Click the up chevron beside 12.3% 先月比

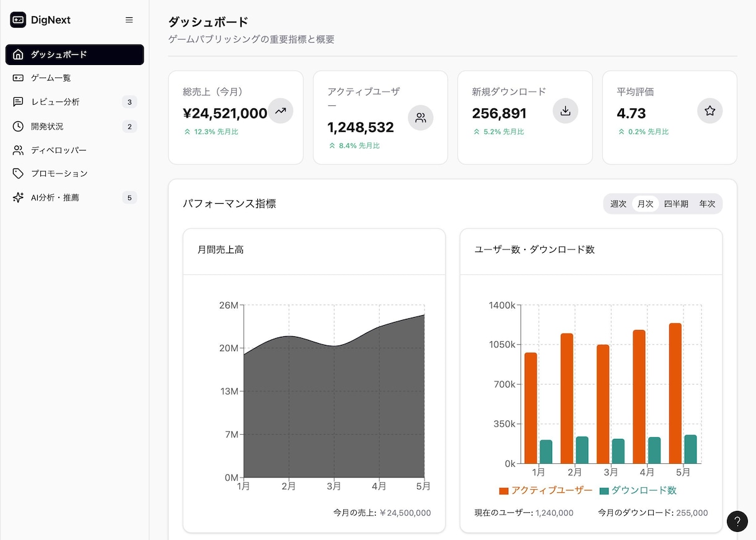click(187, 132)
